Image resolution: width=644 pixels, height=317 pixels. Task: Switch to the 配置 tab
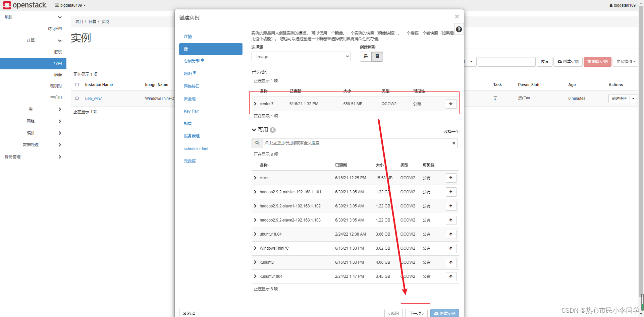pos(188,124)
